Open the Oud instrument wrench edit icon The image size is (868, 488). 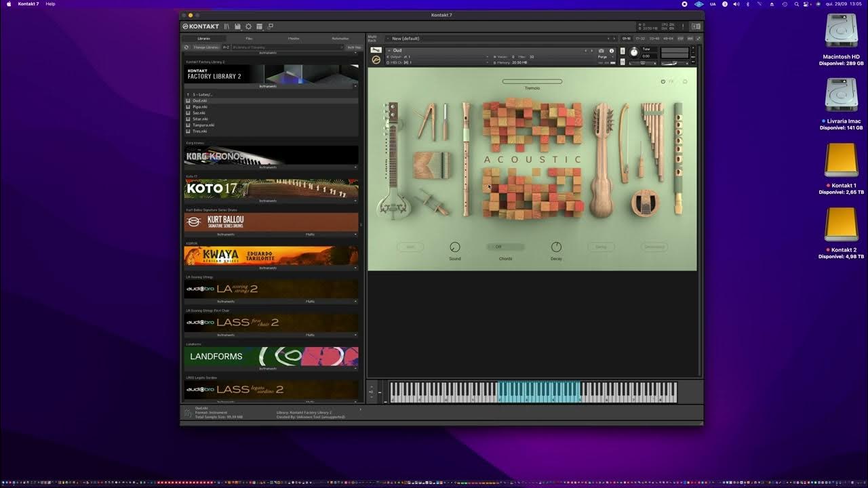click(x=376, y=50)
